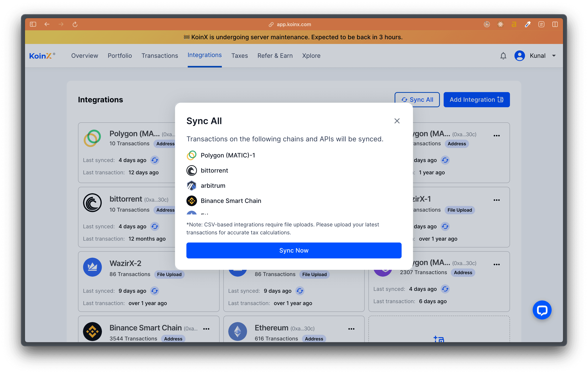Viewport: 588px width, 374px height.
Task: Click the Sync All button
Action: pyautogui.click(x=417, y=100)
